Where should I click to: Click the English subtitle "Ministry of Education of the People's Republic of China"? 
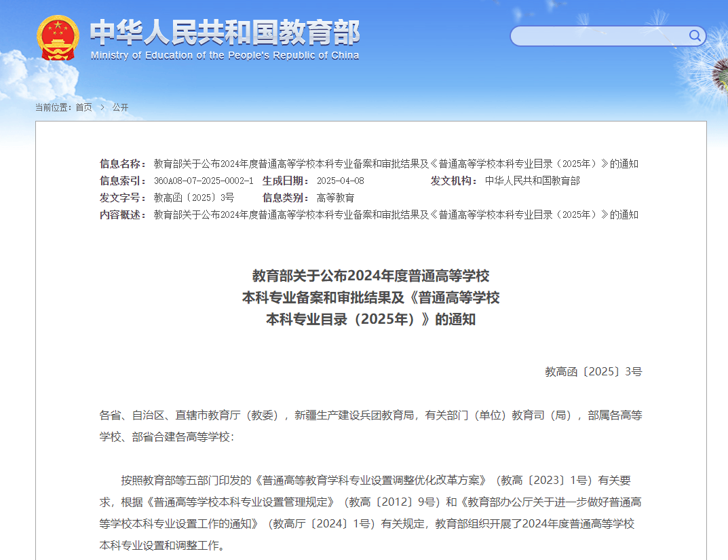point(225,56)
